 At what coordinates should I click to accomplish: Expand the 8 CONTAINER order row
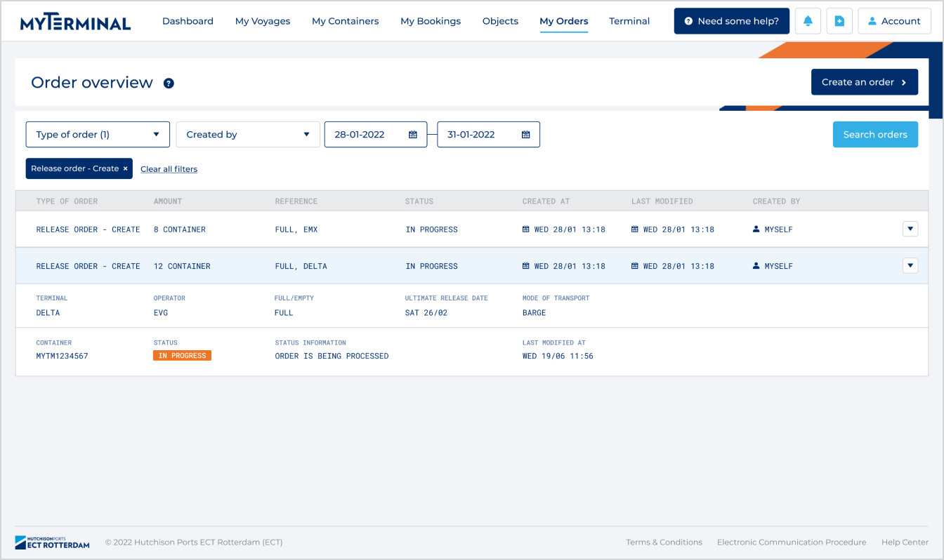[910, 229]
